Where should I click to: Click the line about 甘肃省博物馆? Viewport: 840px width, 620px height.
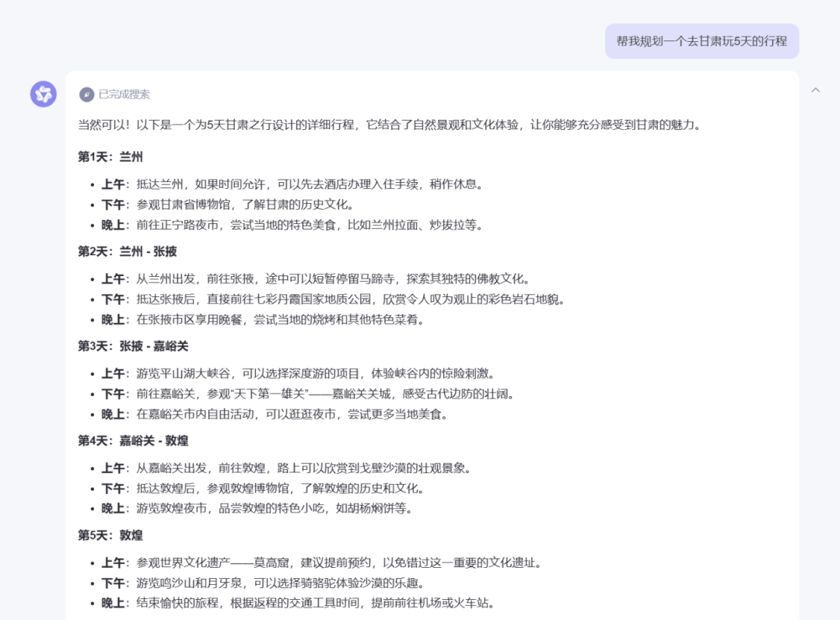click(227, 205)
